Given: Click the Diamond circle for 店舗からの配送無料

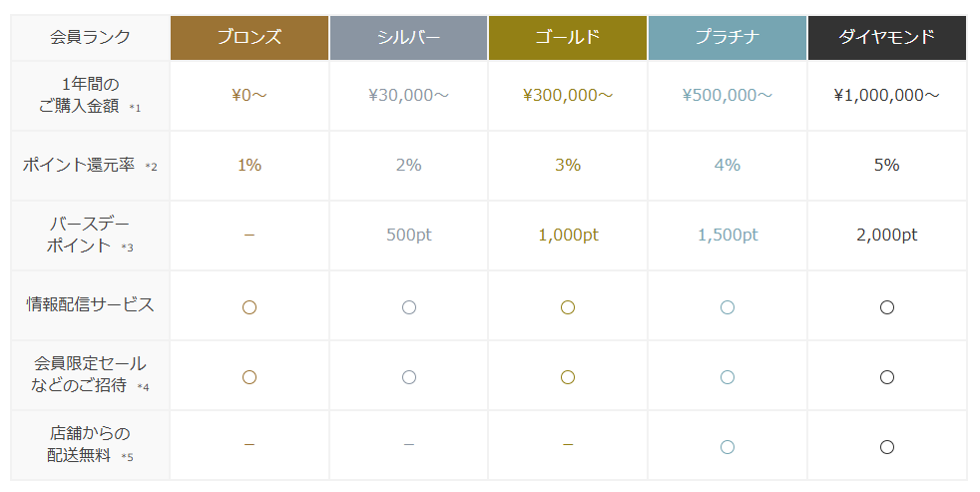Looking at the screenshot, I should (x=887, y=446).
